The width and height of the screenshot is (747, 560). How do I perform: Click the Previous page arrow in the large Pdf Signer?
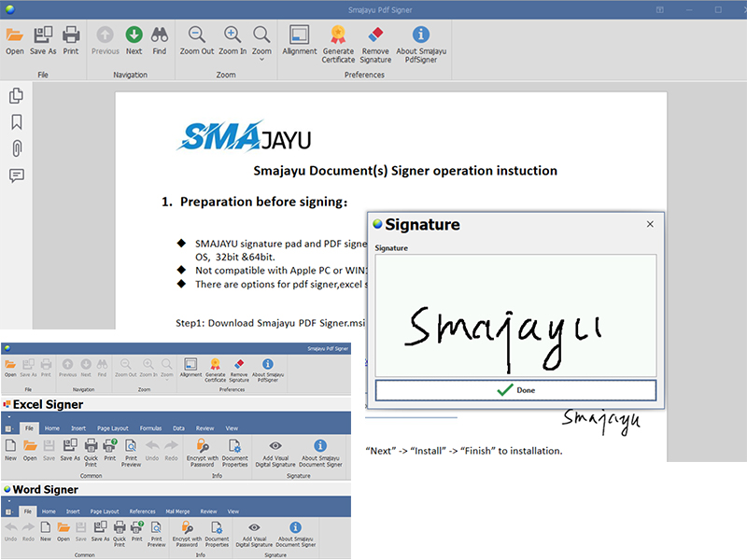(105, 41)
